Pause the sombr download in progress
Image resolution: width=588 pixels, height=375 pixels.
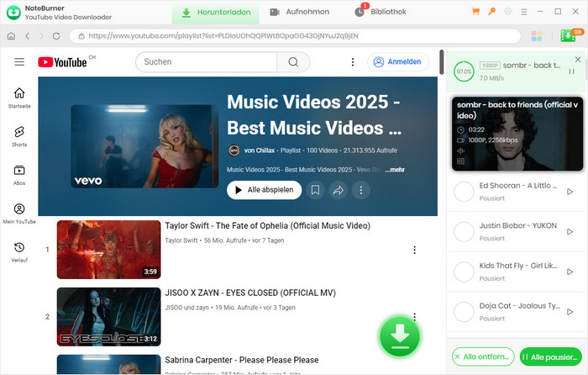572,71
